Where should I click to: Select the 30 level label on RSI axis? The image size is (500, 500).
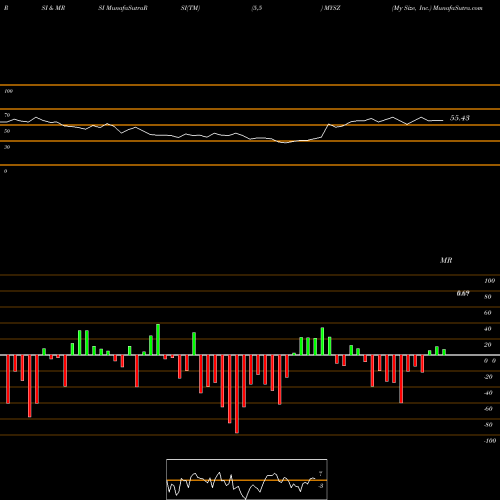[x=7, y=147]
